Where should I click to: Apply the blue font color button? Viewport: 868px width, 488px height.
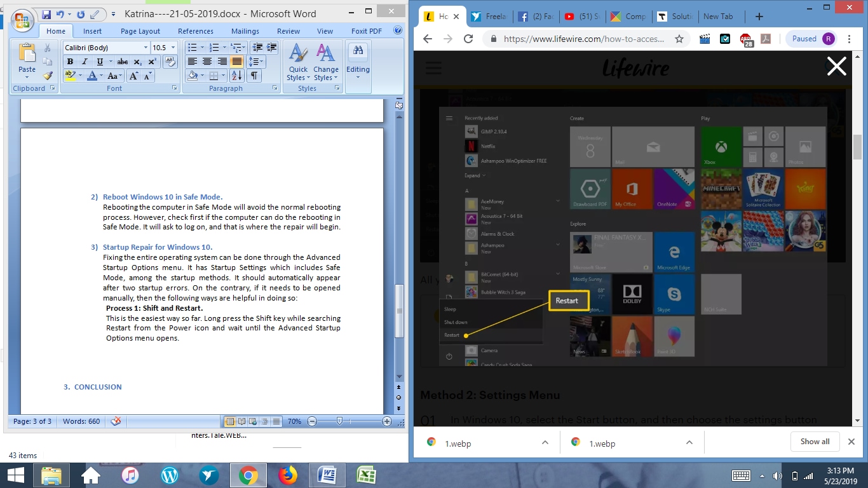click(x=92, y=76)
